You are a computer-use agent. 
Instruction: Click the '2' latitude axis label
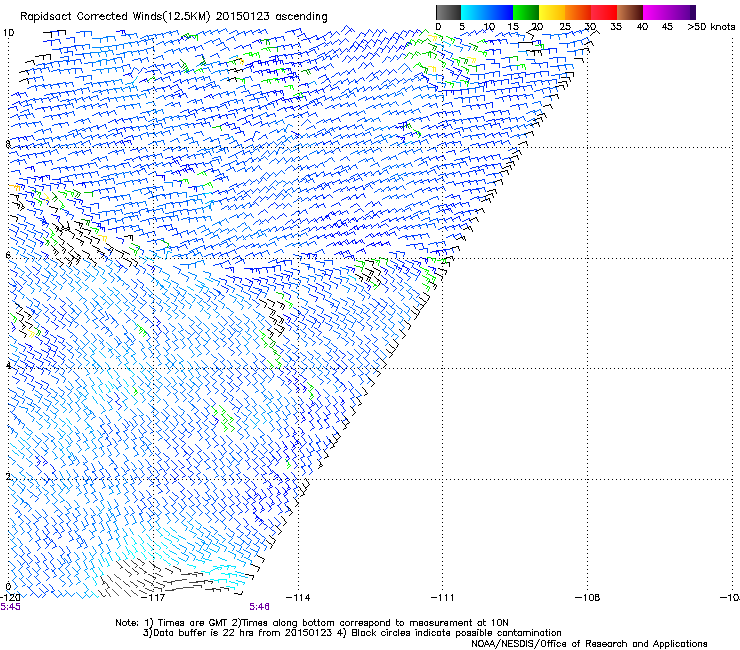point(8,476)
